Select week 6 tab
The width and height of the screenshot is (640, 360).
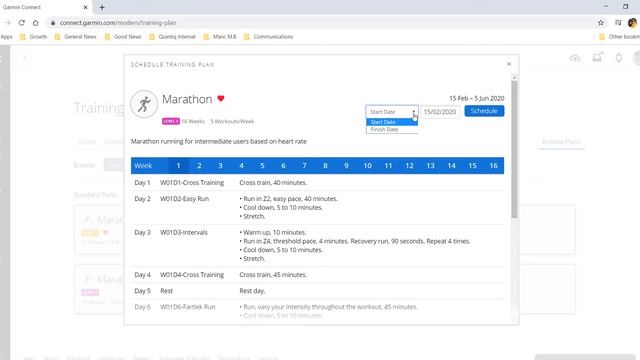click(x=283, y=166)
